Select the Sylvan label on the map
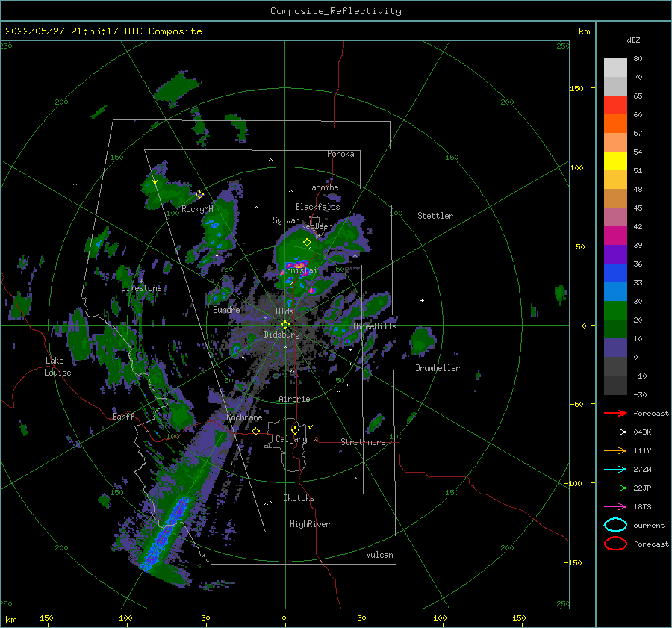 click(286, 220)
